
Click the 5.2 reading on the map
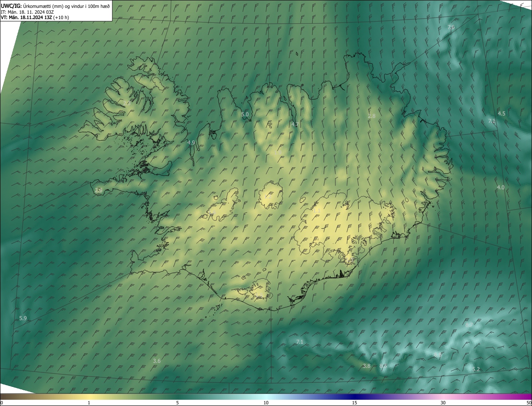[476, 369]
